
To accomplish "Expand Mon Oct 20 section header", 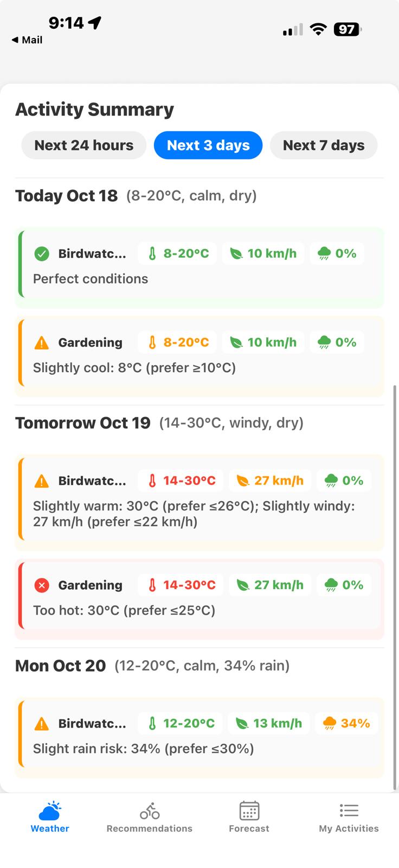I will coord(60,665).
